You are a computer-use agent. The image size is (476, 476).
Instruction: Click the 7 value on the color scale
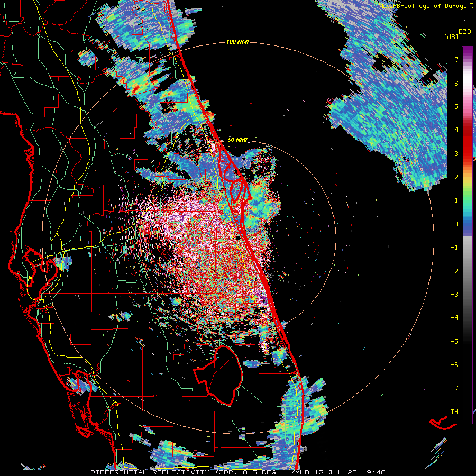click(x=456, y=59)
